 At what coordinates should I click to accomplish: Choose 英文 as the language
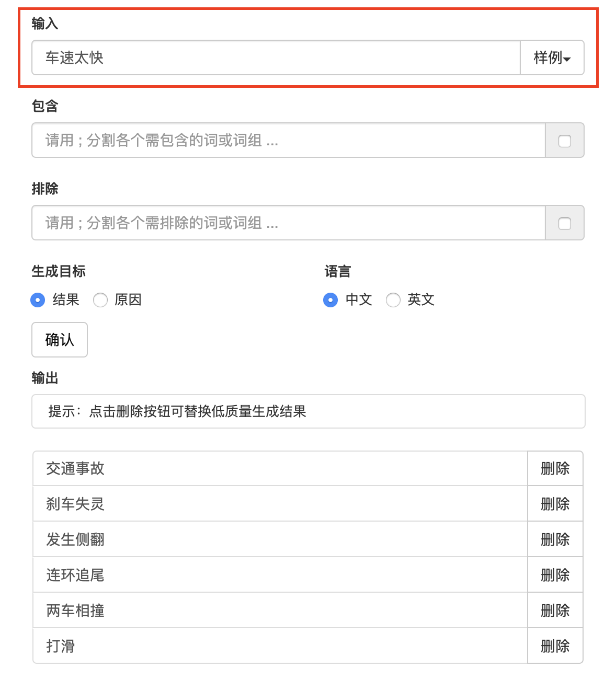pyautogui.click(x=393, y=300)
